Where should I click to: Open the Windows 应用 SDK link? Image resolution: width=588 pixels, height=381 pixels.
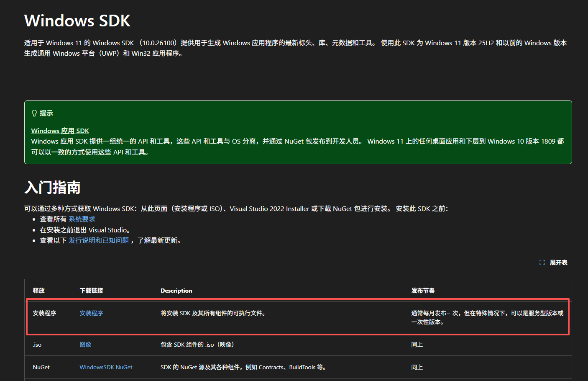pyautogui.click(x=60, y=131)
